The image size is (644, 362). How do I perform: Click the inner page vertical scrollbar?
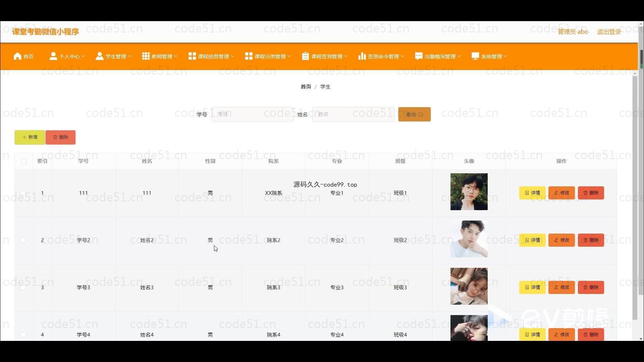635,198
